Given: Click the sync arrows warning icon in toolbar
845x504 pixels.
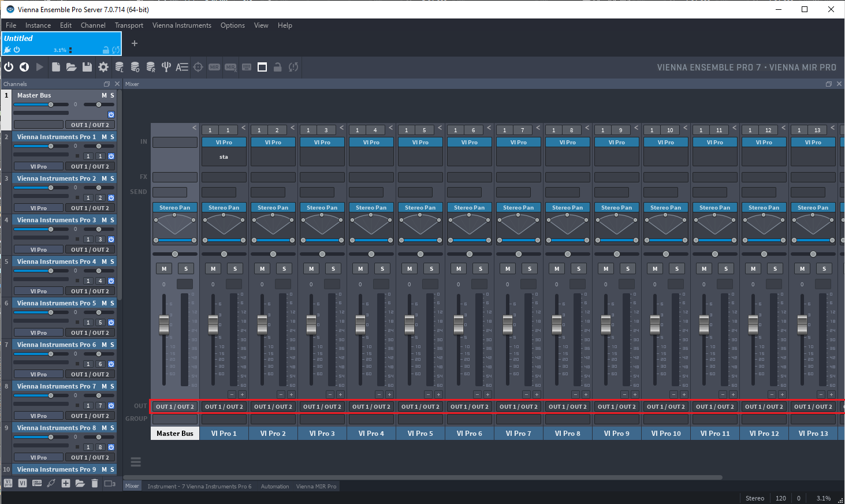Looking at the screenshot, I should (x=293, y=67).
